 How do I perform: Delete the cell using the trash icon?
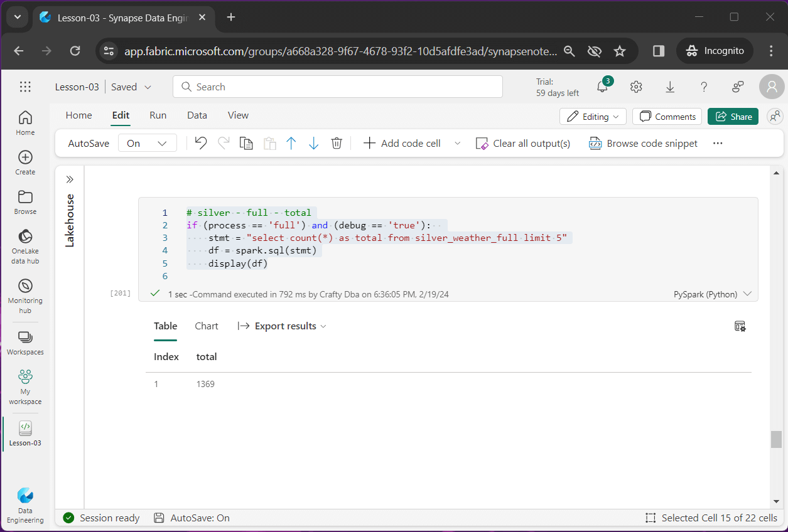click(x=337, y=143)
